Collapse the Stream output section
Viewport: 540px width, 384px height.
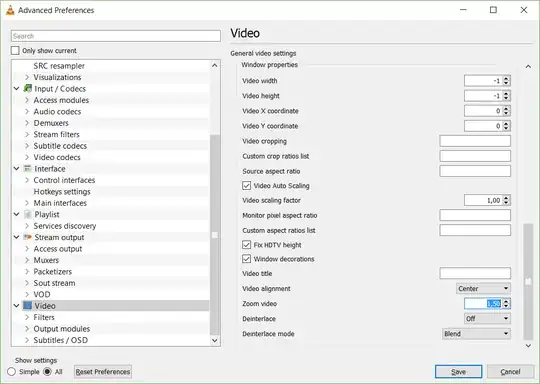click(16, 237)
